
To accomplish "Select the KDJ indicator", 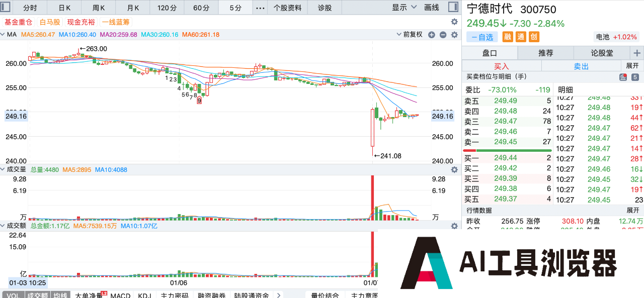I will pos(144,295).
